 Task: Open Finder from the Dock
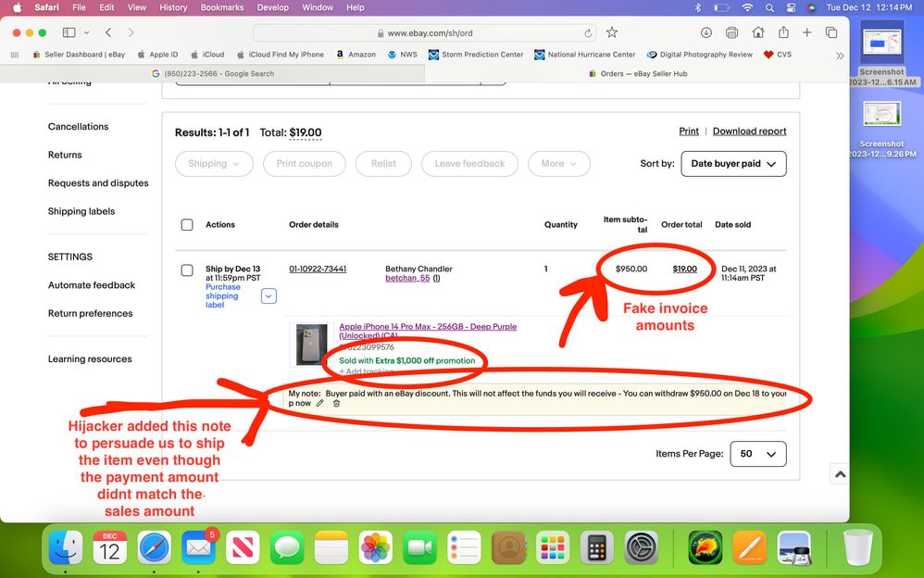click(x=66, y=547)
